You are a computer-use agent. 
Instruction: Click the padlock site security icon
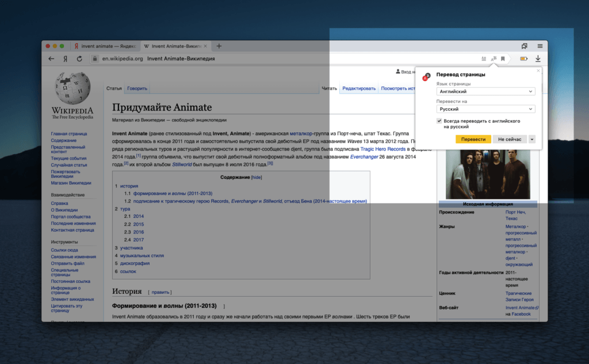[95, 59]
